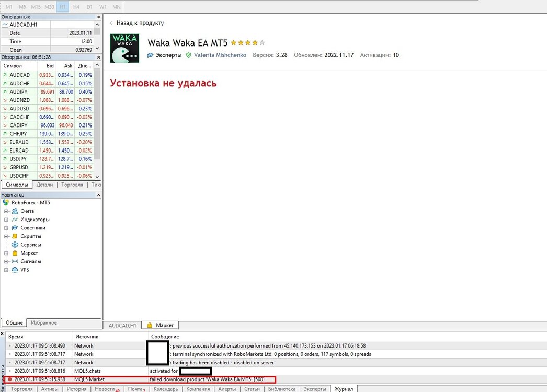Close the Market Watch panel
547x392 pixels.
[x=98, y=57]
